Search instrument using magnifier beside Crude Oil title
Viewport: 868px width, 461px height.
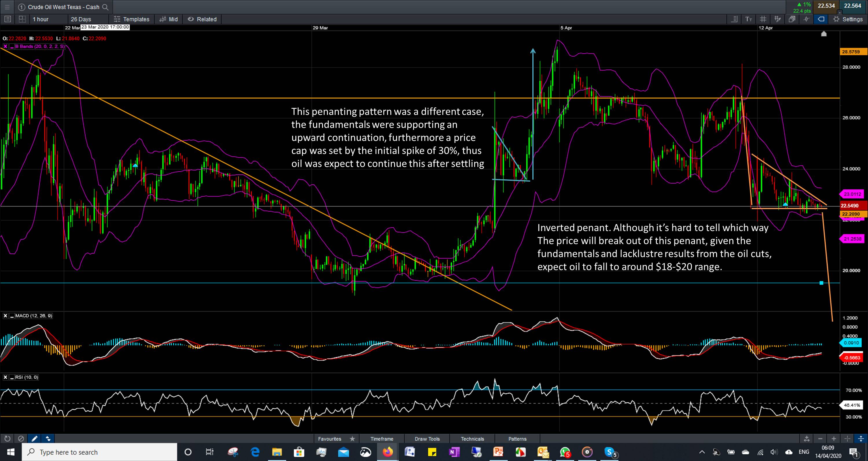(105, 7)
